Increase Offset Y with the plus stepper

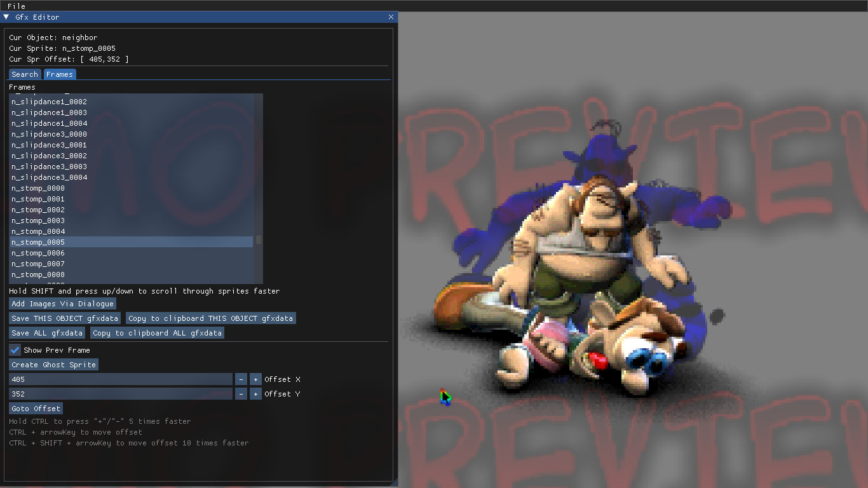[255, 393]
